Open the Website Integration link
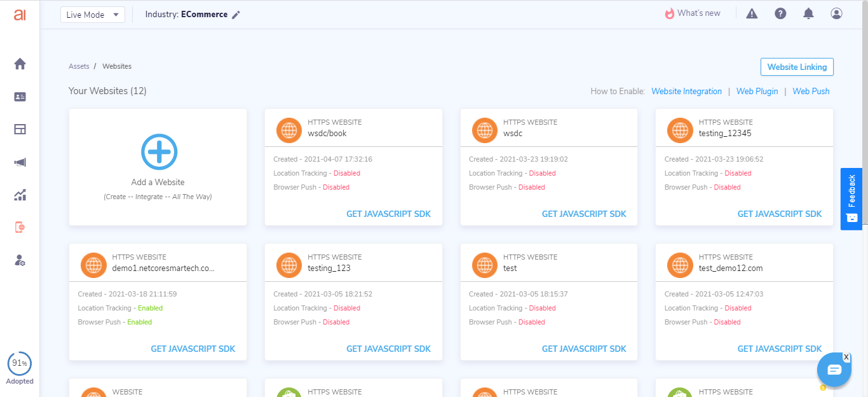Image resolution: width=868 pixels, height=397 pixels. pyautogui.click(x=686, y=92)
